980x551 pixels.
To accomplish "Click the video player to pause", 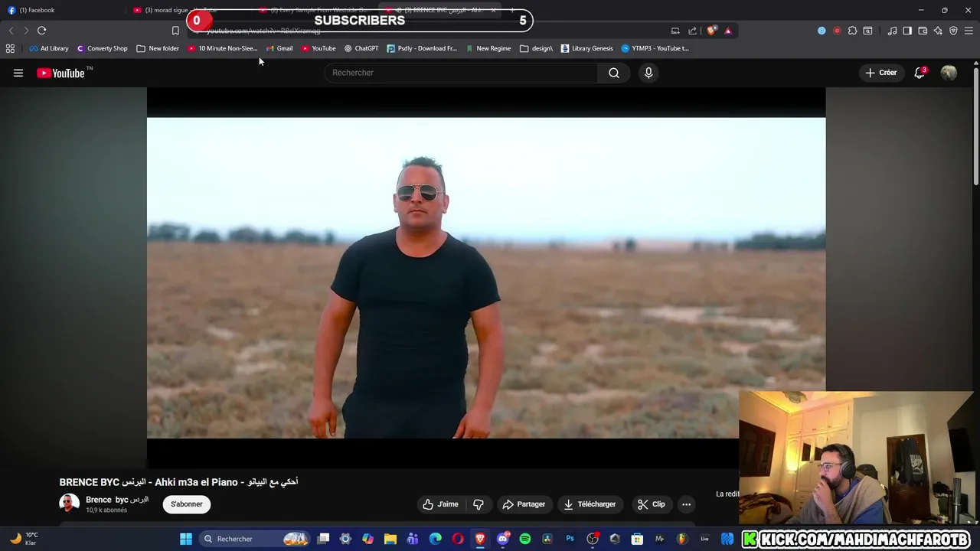I will pyautogui.click(x=486, y=277).
